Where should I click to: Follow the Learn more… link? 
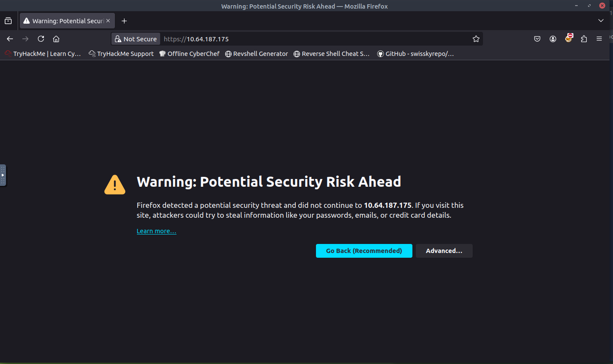pos(156,231)
